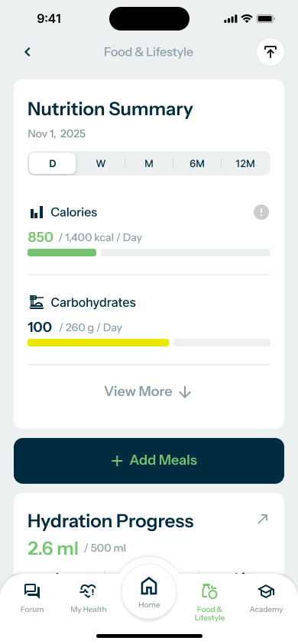Expand View More nutrition details
This screenshot has width=298, height=644.
click(x=148, y=392)
